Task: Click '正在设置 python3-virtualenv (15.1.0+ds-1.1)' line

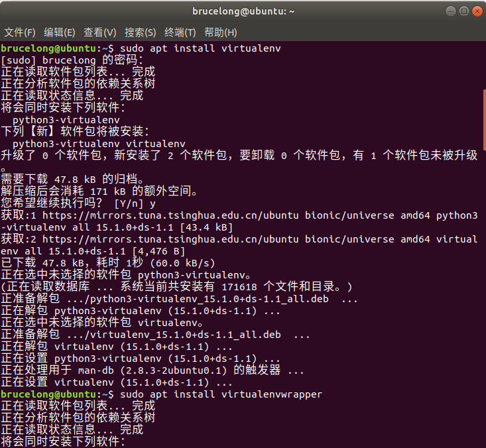Action: point(141,359)
